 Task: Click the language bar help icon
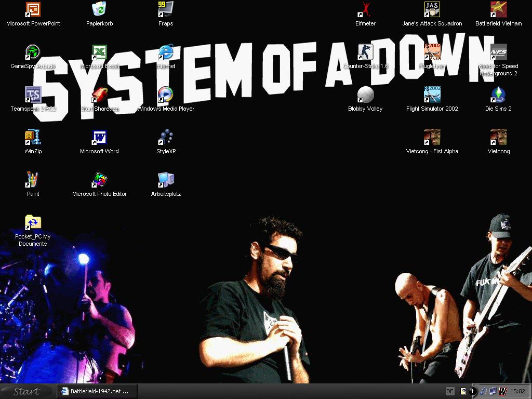point(463,391)
